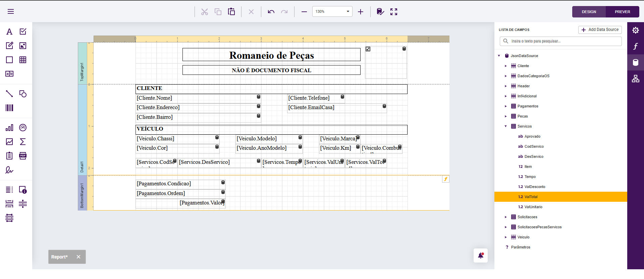Image resolution: width=644 pixels, height=279 pixels.
Task: Select the Picture Box tool
Action: 23,46
